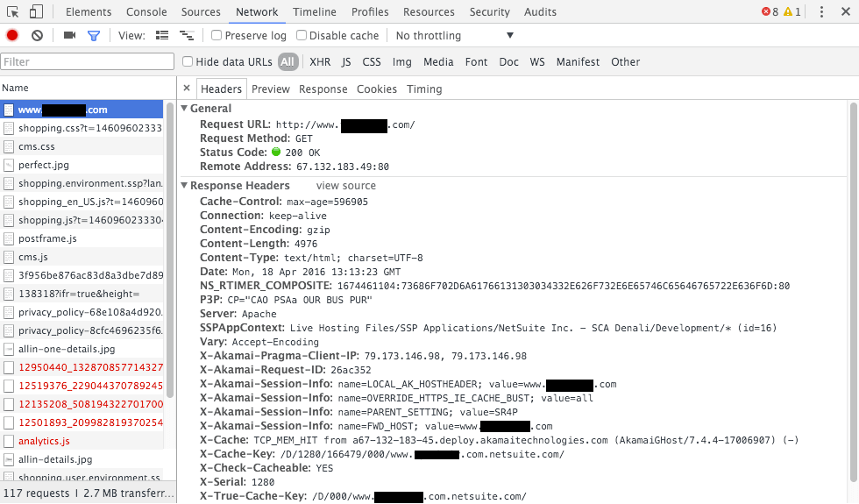This screenshot has width=859, height=504.
Task: Collapse the General section
Action: pos(184,109)
